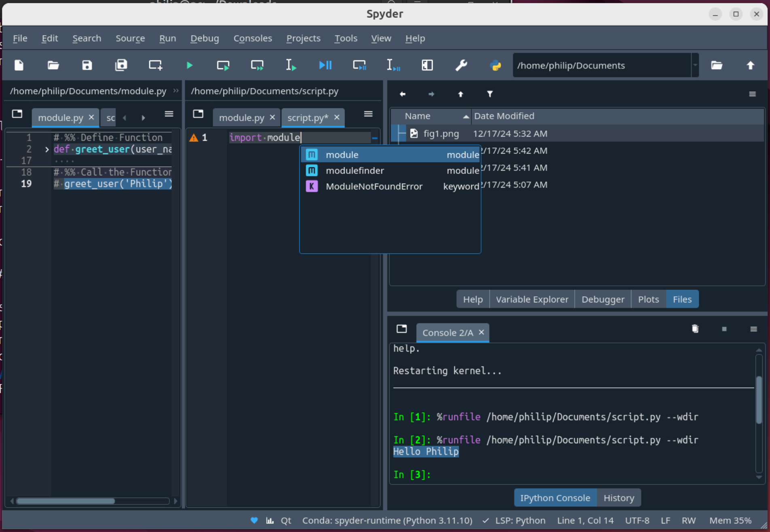Open working directory dropdown arrow
Screen dimensions: 770x532
coord(695,65)
